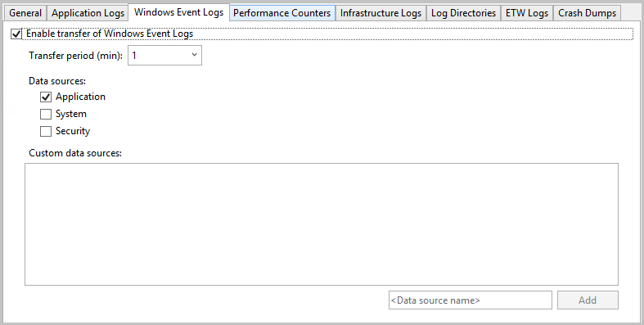Enable the System data source checkbox

(46, 115)
